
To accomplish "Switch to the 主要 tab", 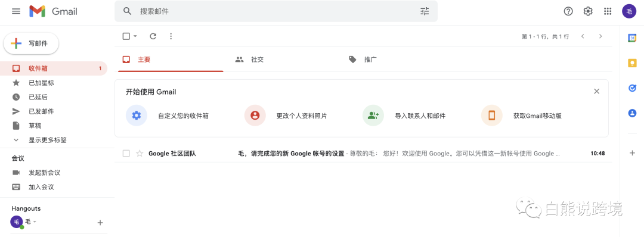I will pos(171,60).
